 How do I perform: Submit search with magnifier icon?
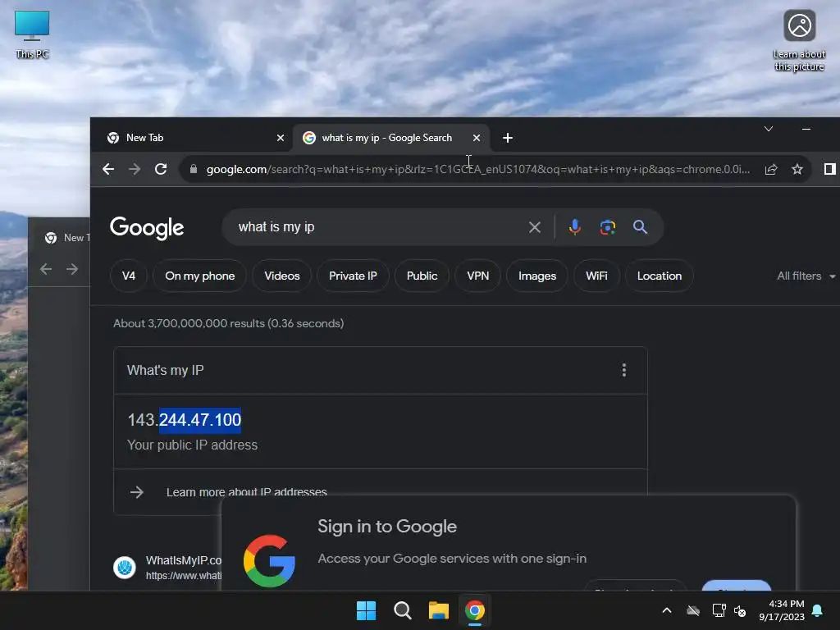640,227
